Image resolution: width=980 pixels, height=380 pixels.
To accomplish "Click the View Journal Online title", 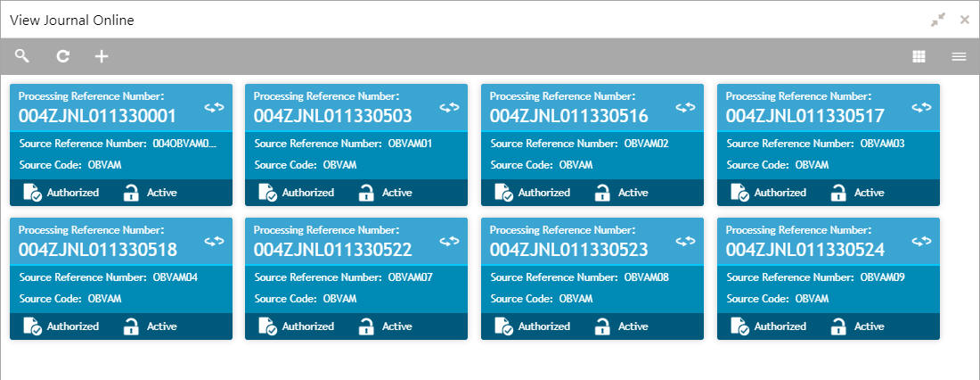I will (x=72, y=21).
